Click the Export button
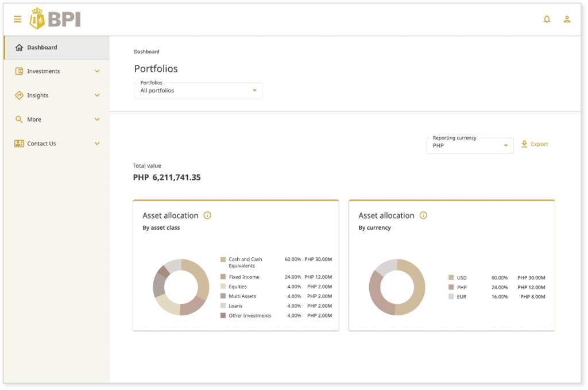 [535, 144]
